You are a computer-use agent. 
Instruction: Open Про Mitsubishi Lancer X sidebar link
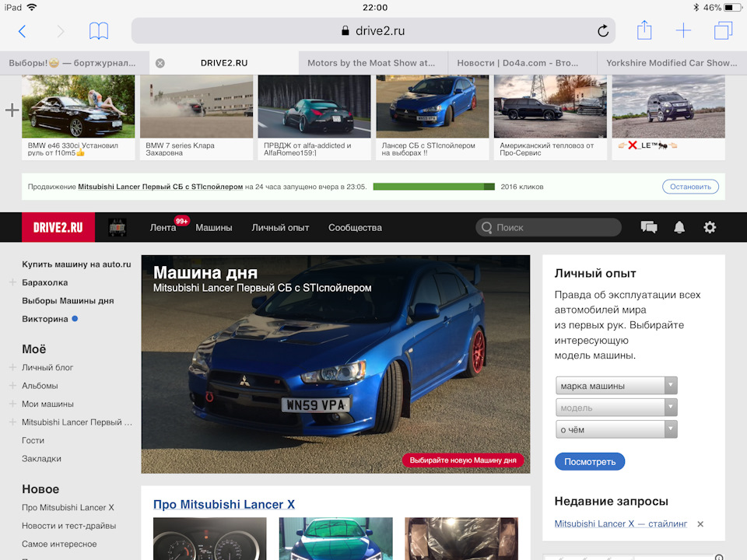[68, 508]
